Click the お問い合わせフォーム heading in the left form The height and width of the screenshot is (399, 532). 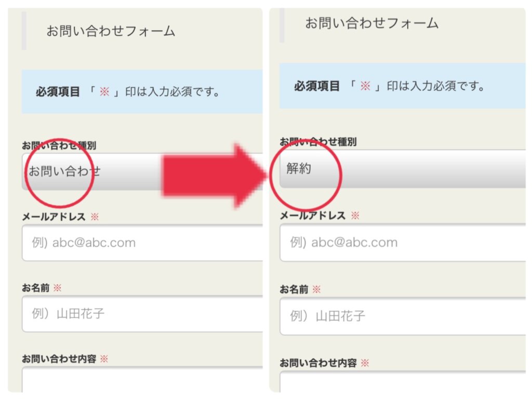pos(111,31)
